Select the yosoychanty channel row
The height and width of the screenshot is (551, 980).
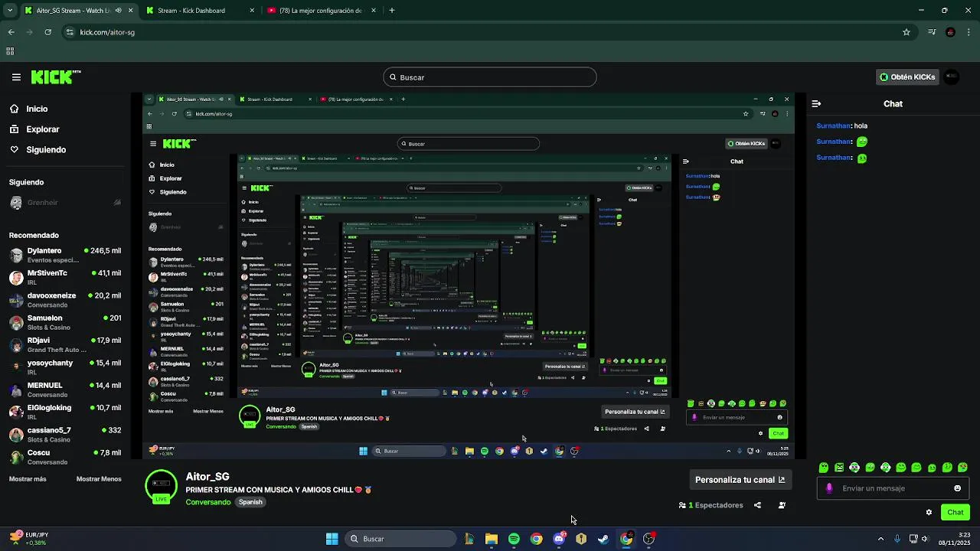click(x=65, y=367)
